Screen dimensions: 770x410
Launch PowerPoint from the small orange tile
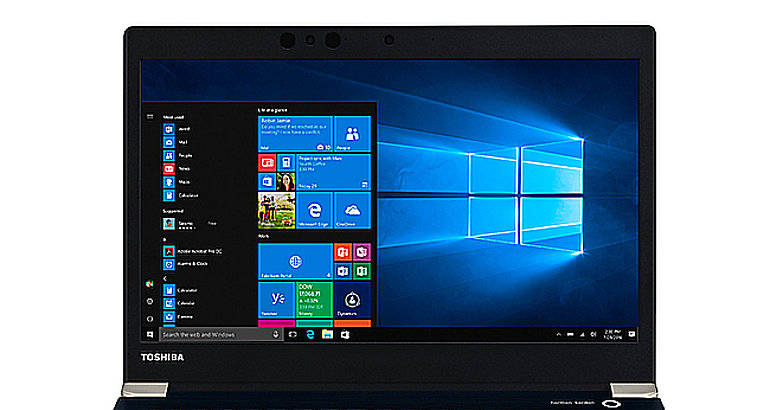point(343,252)
